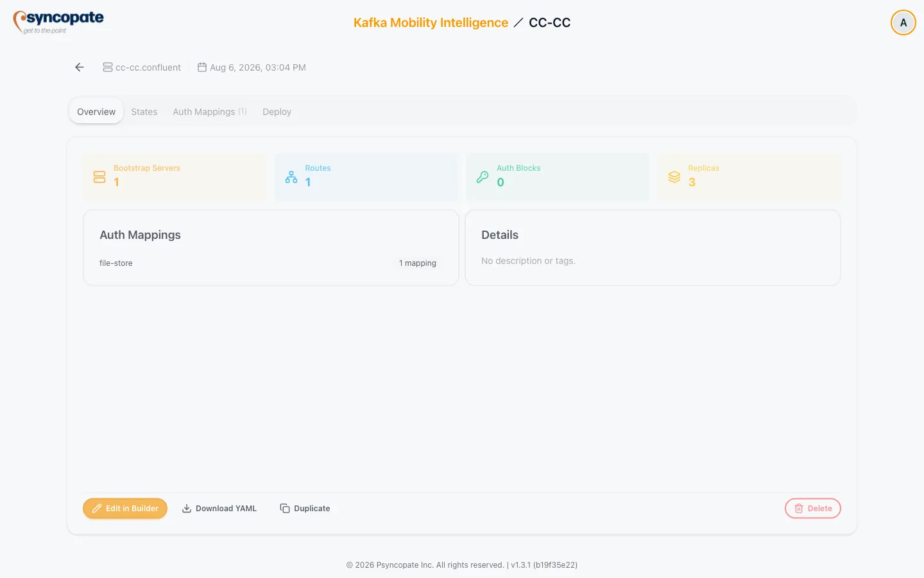Click the footer copyright version text
Image resolution: width=924 pixels, height=578 pixels.
pyautogui.click(x=462, y=565)
